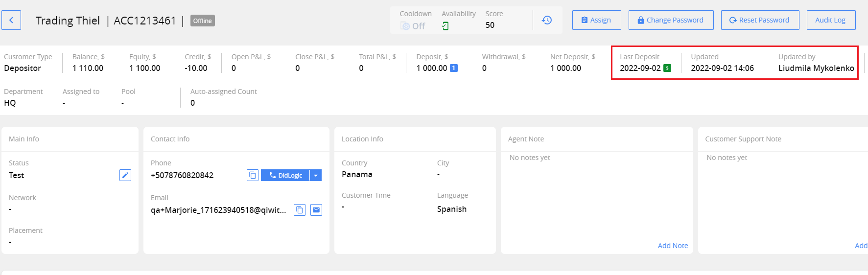Click Updated by Liudmila Mykolenko
The image size is (868, 275).
[816, 68]
